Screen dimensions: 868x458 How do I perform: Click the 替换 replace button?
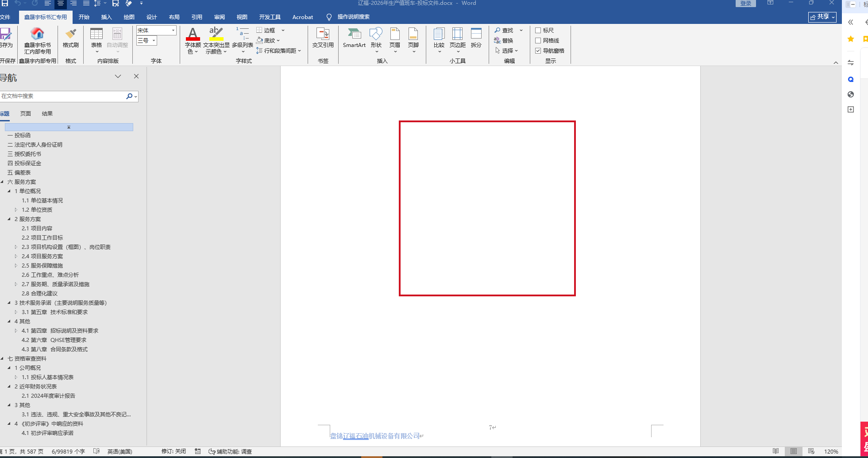coord(504,40)
